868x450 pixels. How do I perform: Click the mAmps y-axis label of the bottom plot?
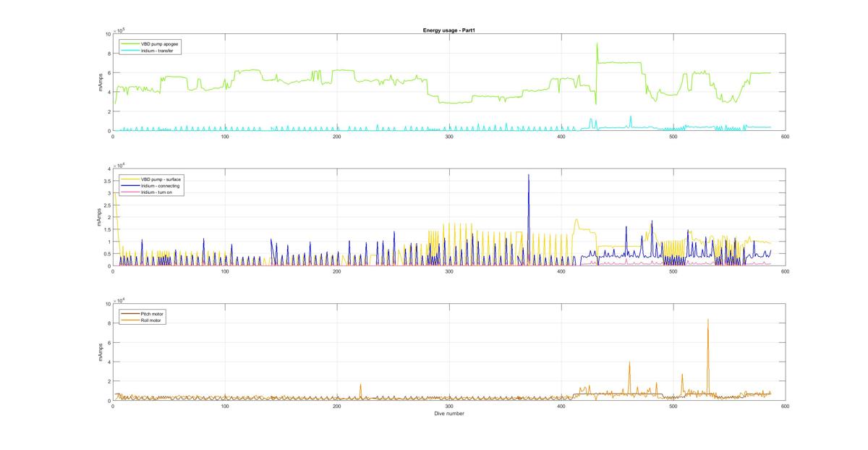click(100, 352)
